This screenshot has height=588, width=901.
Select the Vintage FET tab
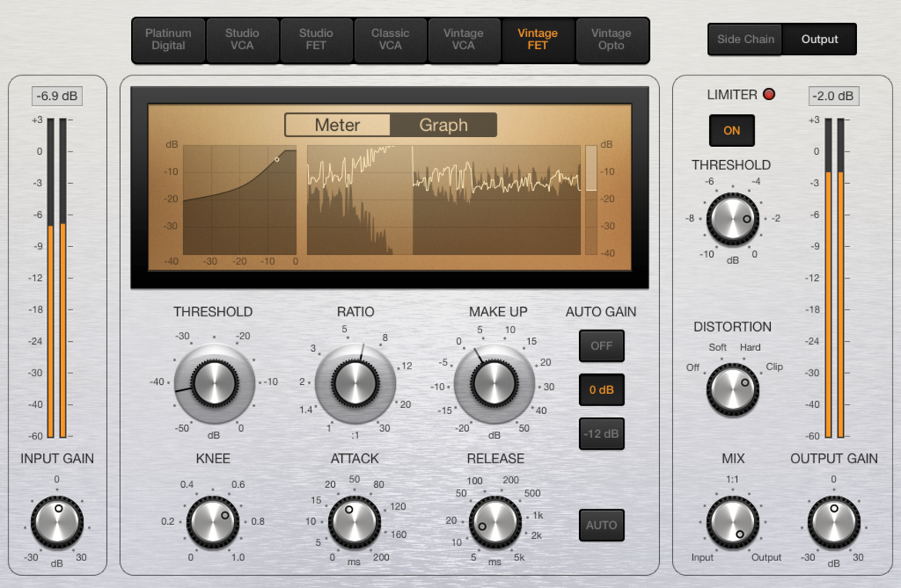pyautogui.click(x=538, y=39)
